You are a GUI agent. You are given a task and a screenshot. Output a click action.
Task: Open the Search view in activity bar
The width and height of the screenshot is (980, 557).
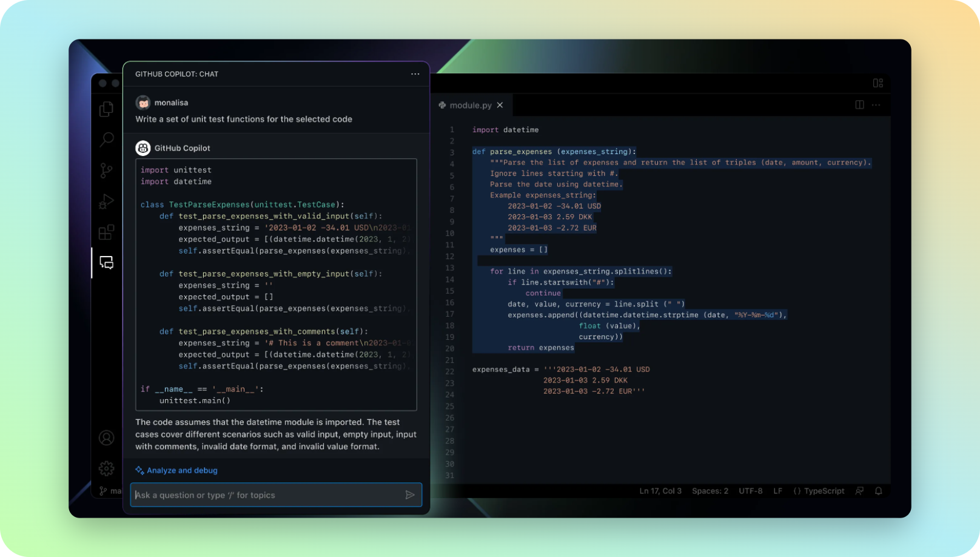click(107, 140)
